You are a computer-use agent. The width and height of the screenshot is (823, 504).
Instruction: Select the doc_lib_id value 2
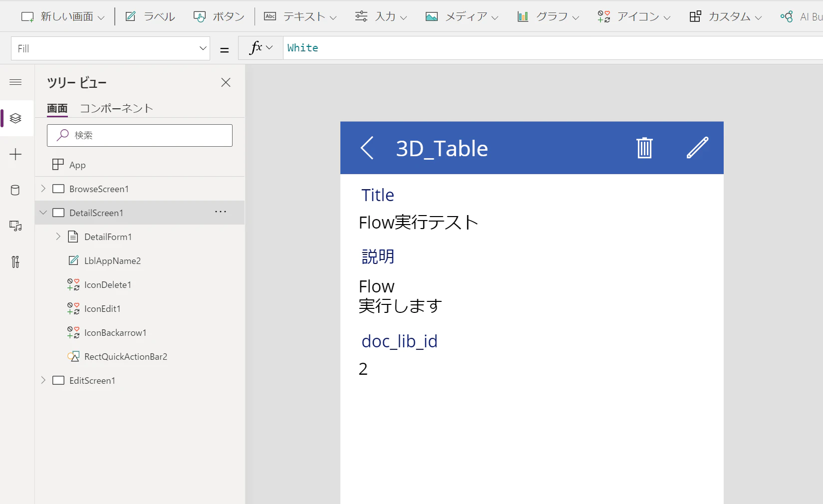[x=363, y=369]
